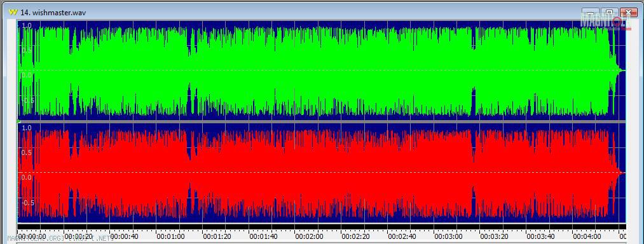Click the 0.5 level label of red channel
The image size is (644, 244).
click(x=26, y=152)
